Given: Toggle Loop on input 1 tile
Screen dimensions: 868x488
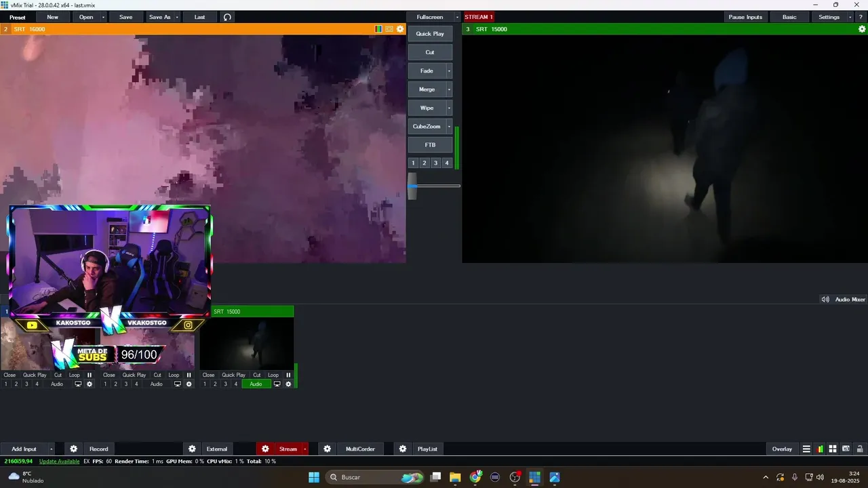Looking at the screenshot, I should 75,375.
